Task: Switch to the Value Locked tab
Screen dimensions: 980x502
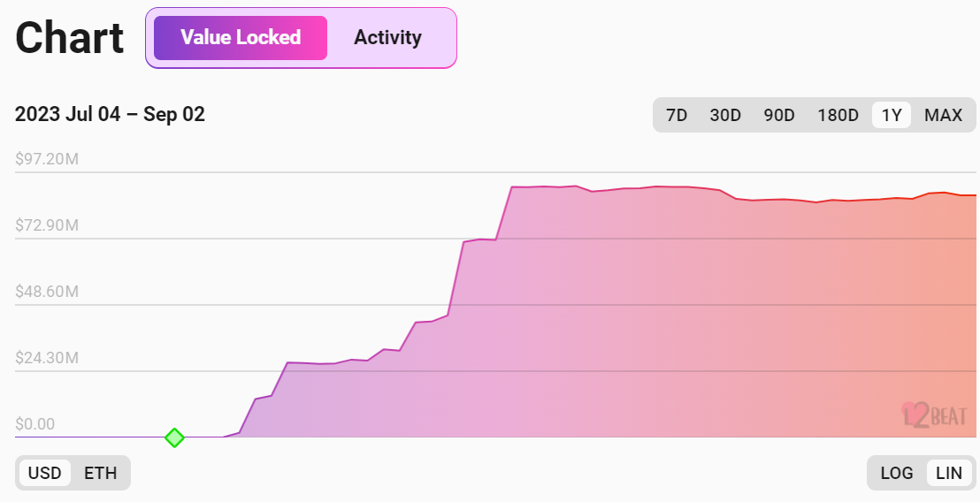Action: (241, 38)
